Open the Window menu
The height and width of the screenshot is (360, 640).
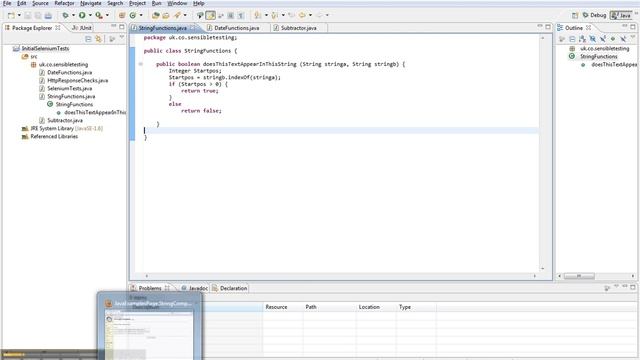coord(177,3)
